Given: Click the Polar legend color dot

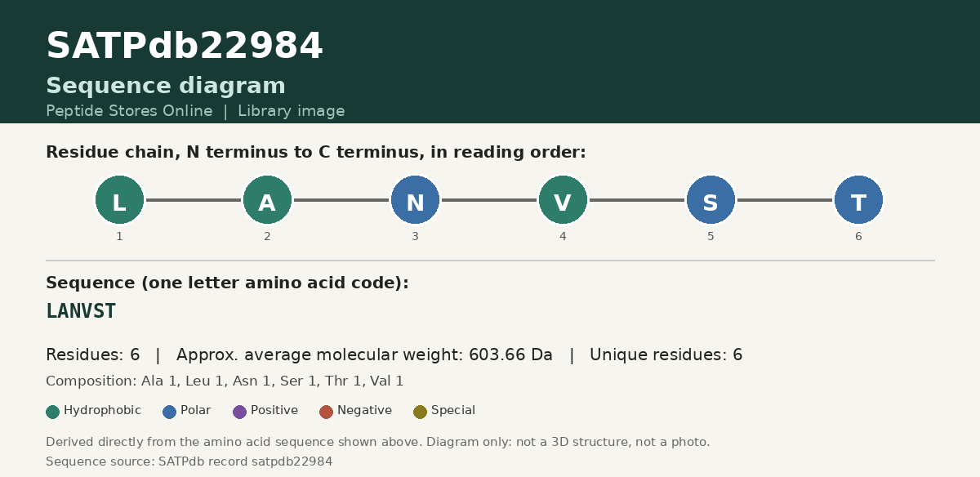Looking at the screenshot, I should (170, 412).
